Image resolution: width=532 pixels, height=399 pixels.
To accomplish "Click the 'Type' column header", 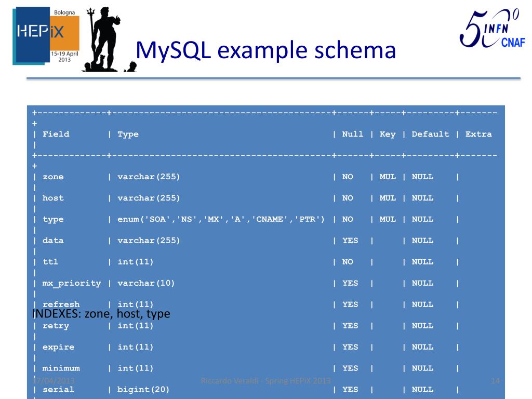I will coord(128,135).
